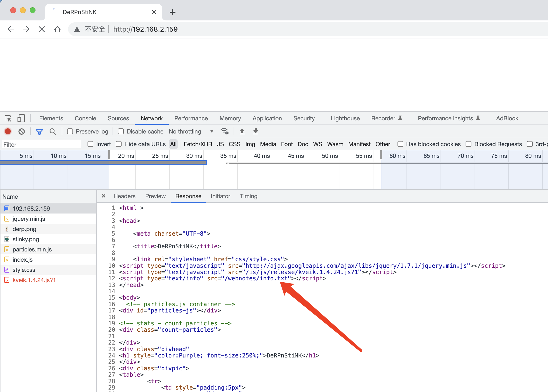
Task: Toggle device toolbar icon
Action: 21,118
